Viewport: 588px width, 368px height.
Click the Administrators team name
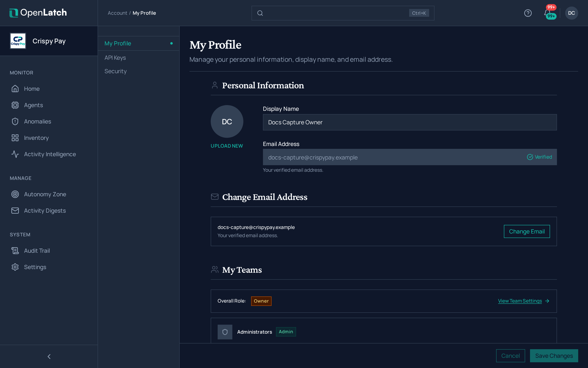point(254,332)
